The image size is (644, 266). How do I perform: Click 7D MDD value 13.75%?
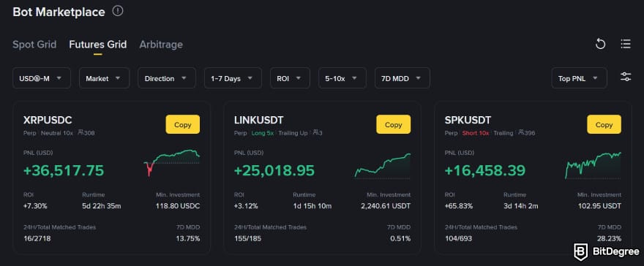coord(189,238)
